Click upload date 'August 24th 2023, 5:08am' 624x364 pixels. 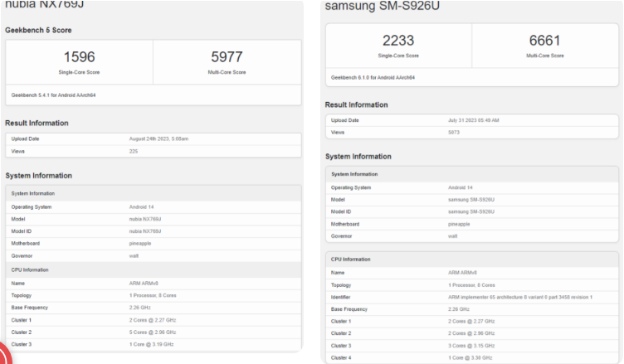point(158,138)
